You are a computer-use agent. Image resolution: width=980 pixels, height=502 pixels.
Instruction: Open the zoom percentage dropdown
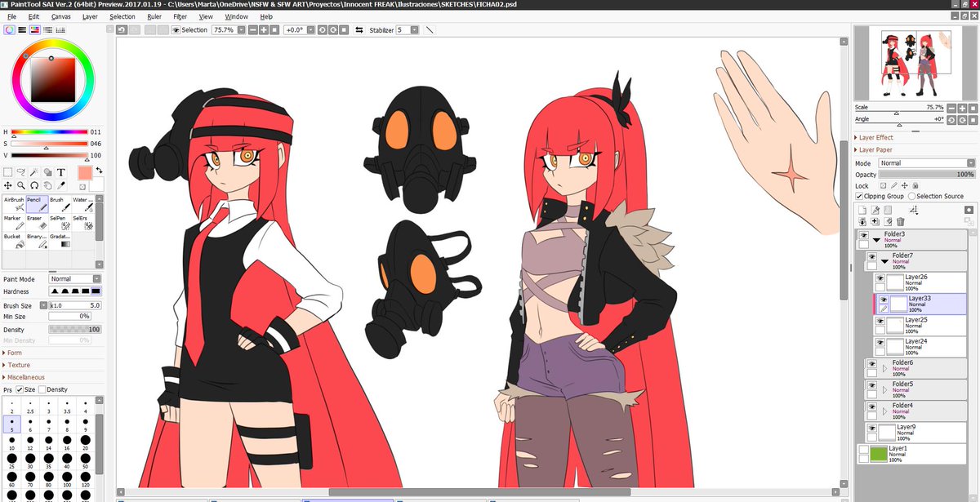(242, 30)
